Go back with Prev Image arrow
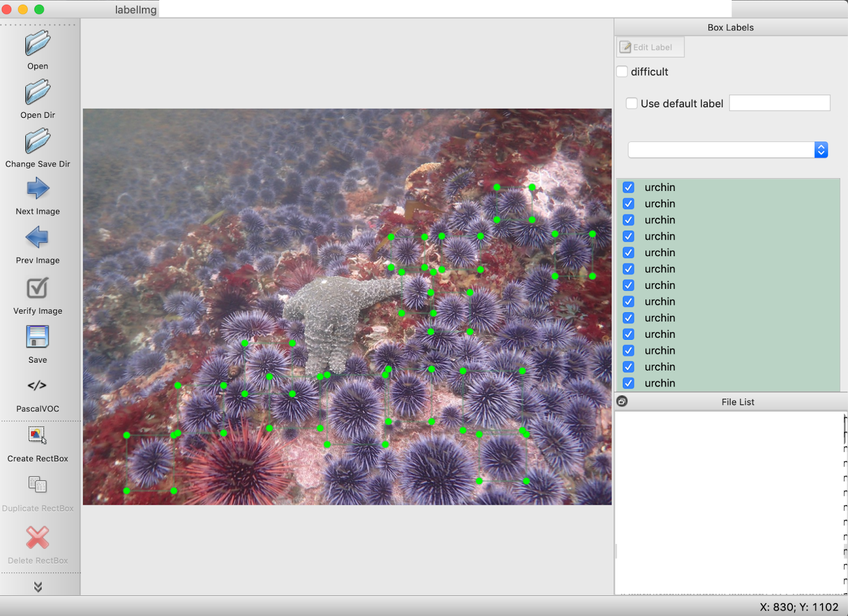Screen dimensions: 848x616 coord(38,237)
